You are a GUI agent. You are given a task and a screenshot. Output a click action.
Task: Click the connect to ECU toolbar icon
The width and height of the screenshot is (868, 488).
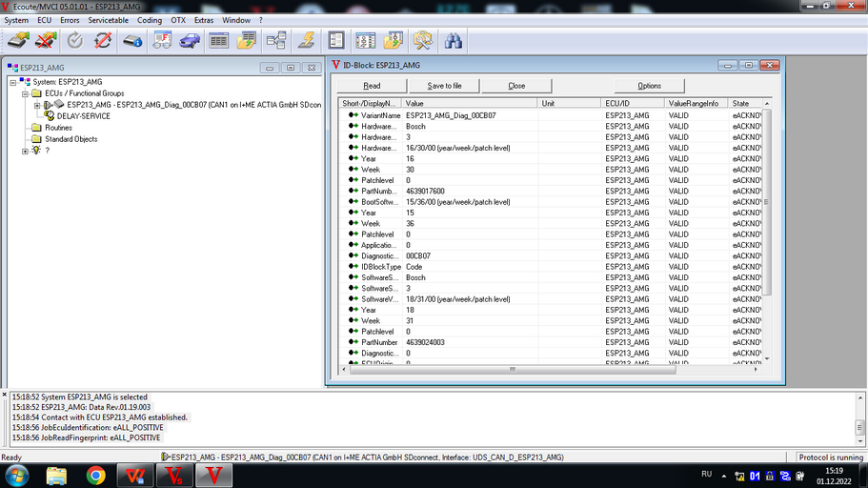(18, 40)
